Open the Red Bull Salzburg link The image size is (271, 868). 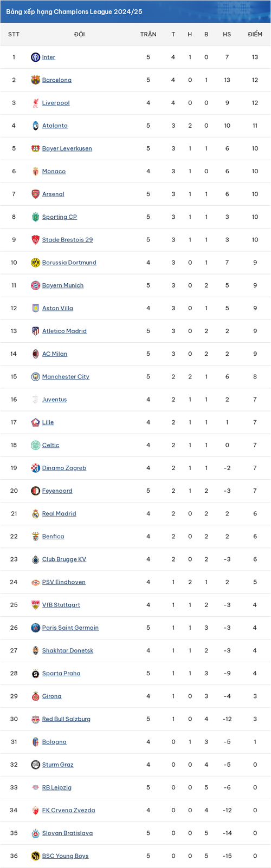[x=66, y=719]
